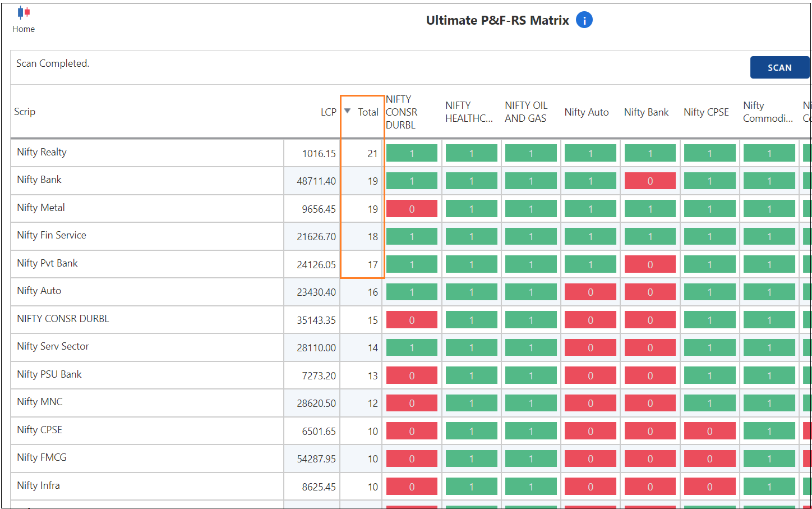Show info for Ultimate P&F-RS Matrix
812x509 pixels.
(x=584, y=20)
